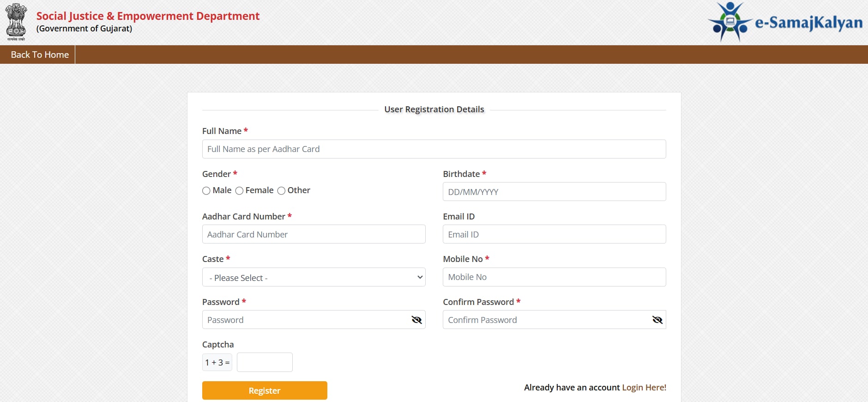Toggle Confirm Password visibility eye icon

tap(657, 320)
